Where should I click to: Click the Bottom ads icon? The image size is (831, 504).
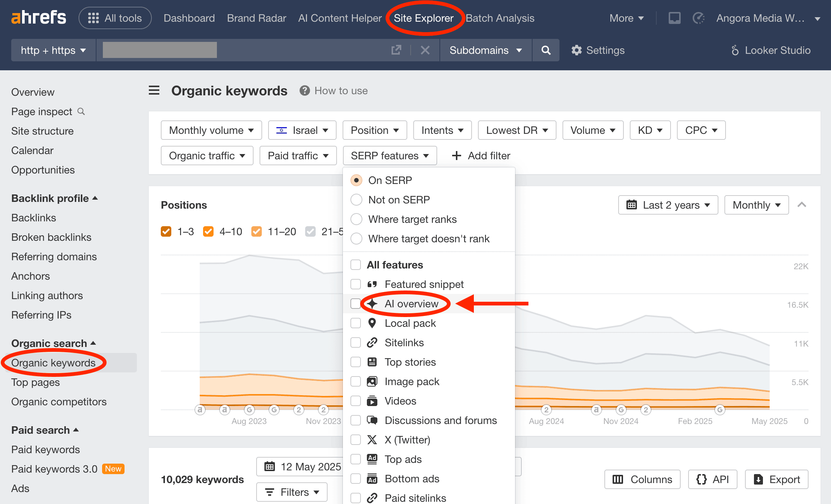tap(372, 479)
